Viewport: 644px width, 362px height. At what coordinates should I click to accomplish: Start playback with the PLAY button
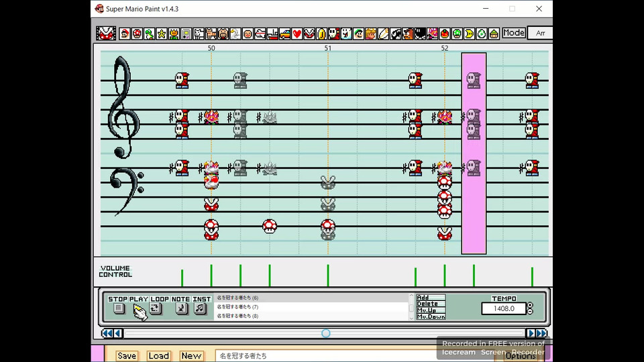click(x=140, y=310)
